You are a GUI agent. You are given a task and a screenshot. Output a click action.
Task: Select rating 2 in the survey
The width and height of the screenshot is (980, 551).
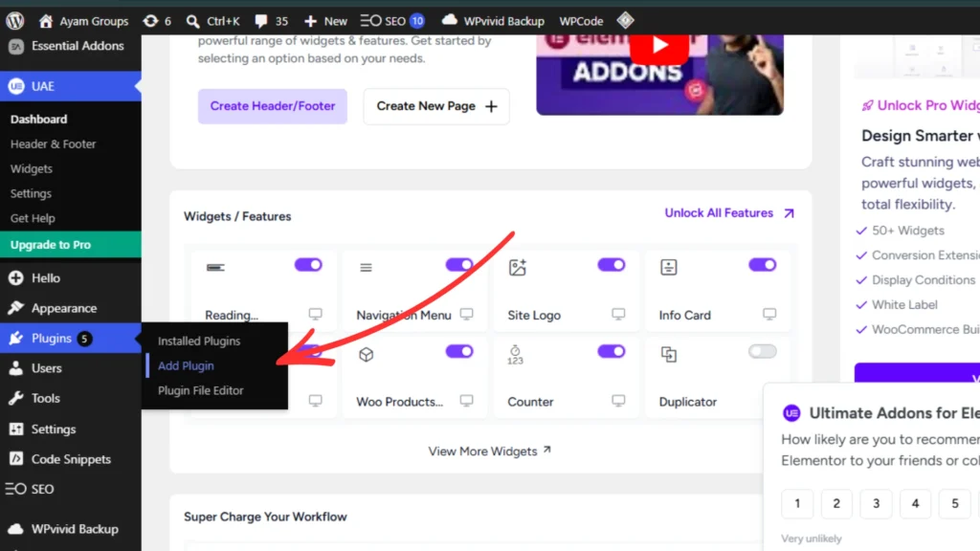click(836, 503)
